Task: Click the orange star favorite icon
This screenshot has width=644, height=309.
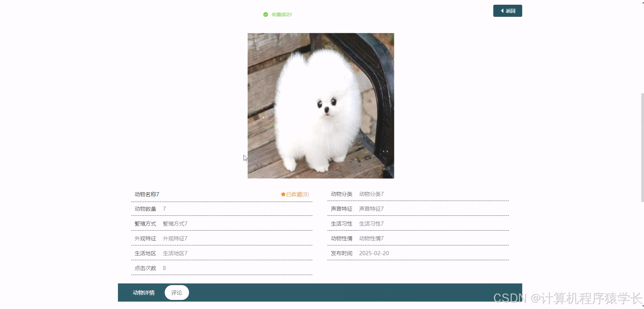Action: point(283,194)
